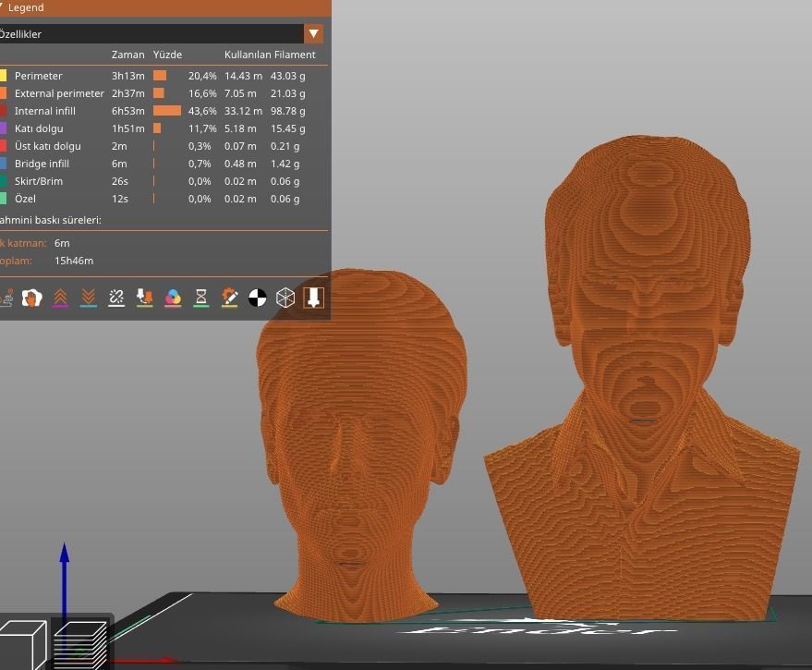Click the Kullanılan Filament column header
Viewport: 812px width, 670px height.
click(270, 55)
